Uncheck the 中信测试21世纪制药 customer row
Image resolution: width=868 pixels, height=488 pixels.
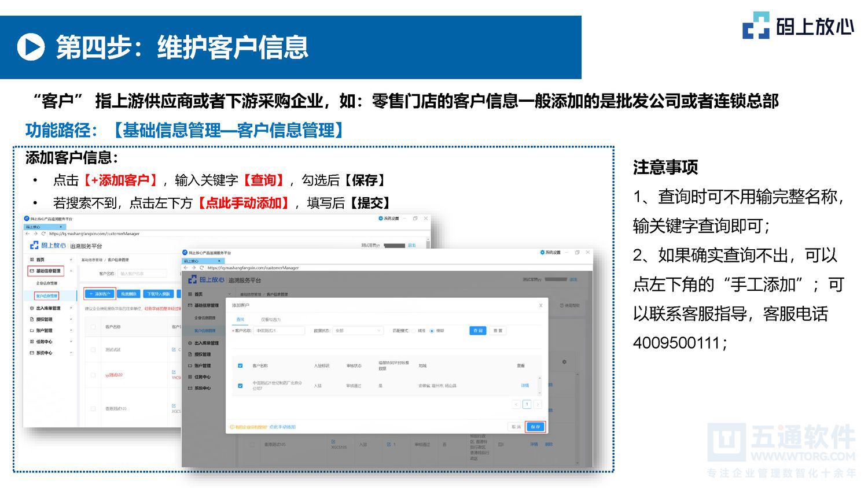[x=240, y=386]
